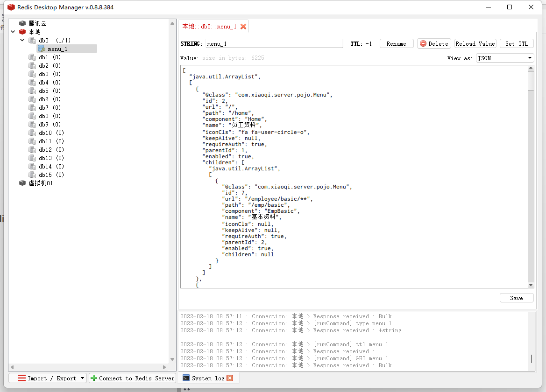Click the menu_1 key name input field
The width and height of the screenshot is (546, 392).
(274, 43)
